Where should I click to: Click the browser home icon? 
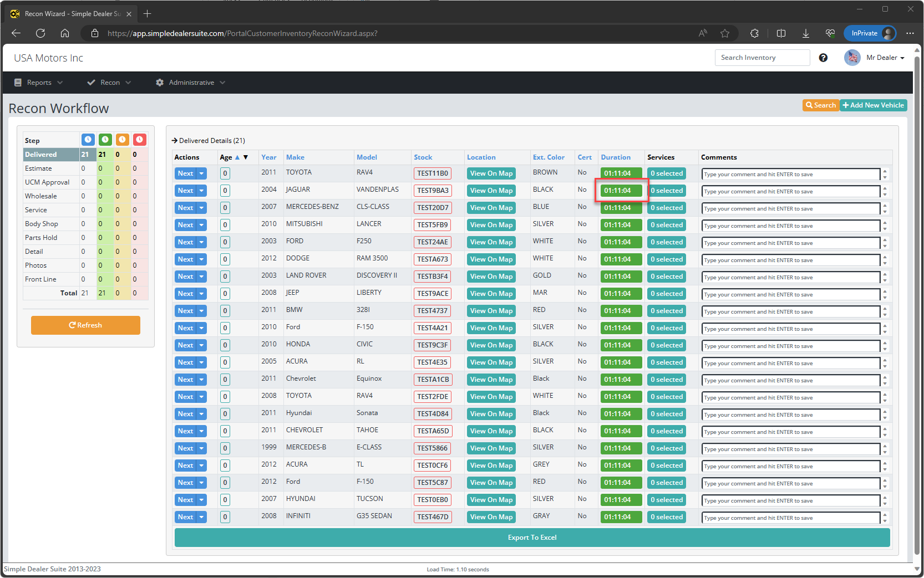pos(65,33)
